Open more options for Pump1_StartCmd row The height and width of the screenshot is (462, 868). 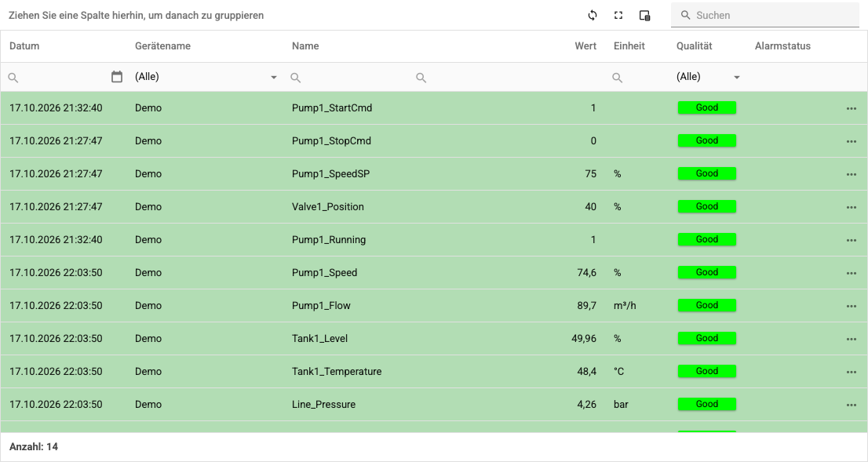[852, 108]
